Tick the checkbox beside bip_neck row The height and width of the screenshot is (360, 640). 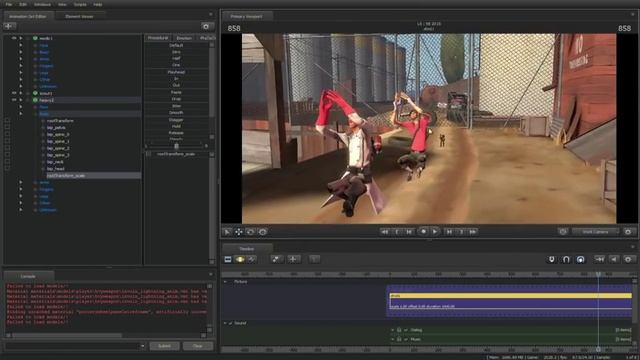[x=7, y=162]
